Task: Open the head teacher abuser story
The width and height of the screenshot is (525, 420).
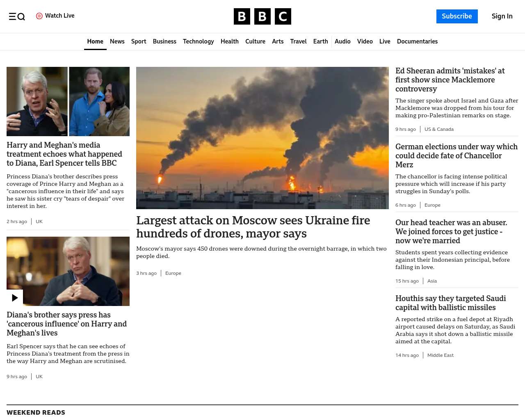Action: pos(451,232)
